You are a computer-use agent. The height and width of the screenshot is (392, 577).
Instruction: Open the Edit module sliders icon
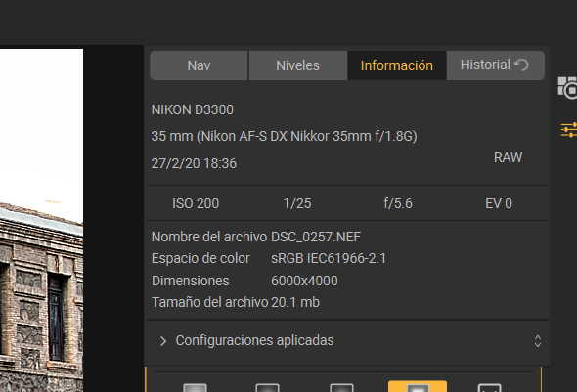coord(569,130)
